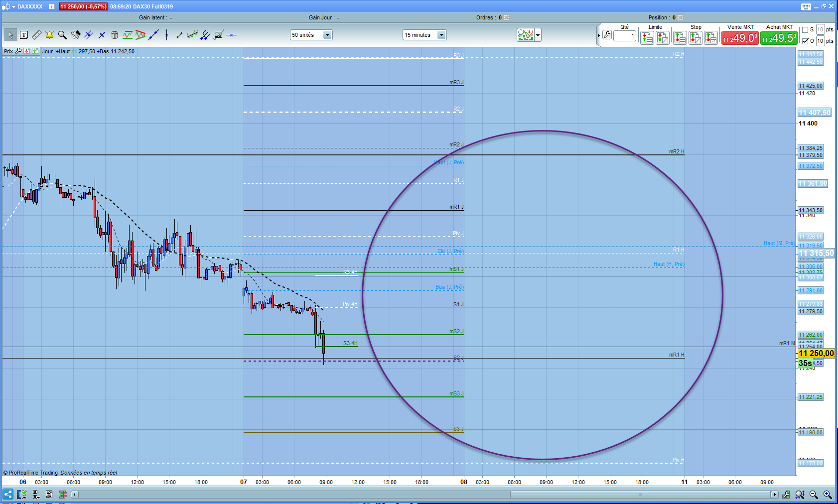Open the DAXXXXX instrument menu arrow
This screenshot has height=504, width=838.
click(13, 6)
